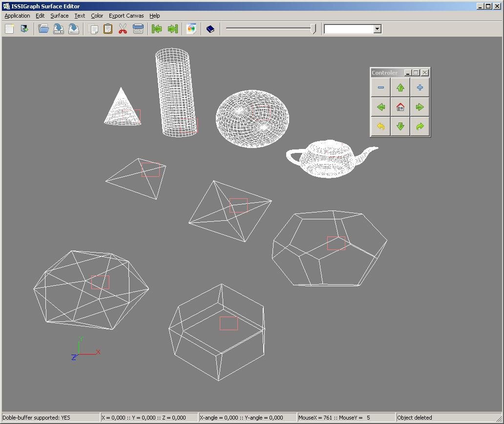Open the Surface menu

pos(60,16)
